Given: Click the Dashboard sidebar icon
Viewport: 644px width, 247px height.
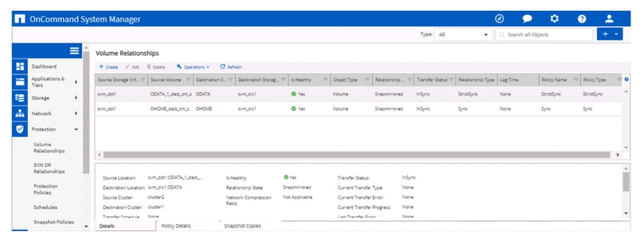Looking at the screenshot, I should pyautogui.click(x=19, y=67).
